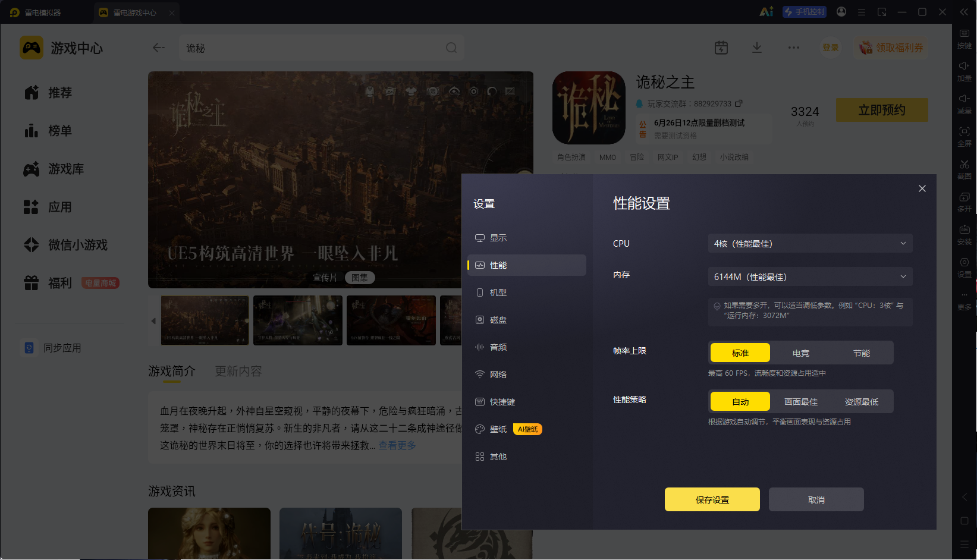The image size is (977, 560).
Task: Click 保存设置 to save settings
Action: (x=712, y=499)
